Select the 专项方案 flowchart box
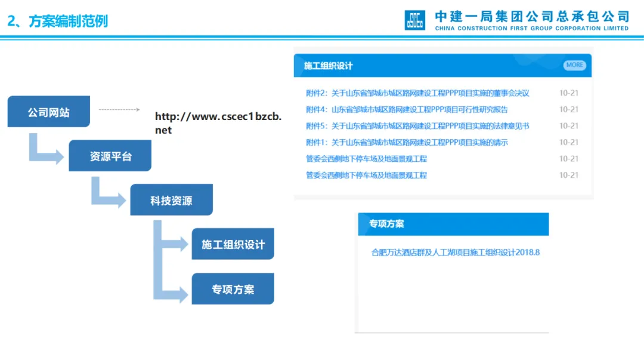The image size is (644, 363). [233, 288]
